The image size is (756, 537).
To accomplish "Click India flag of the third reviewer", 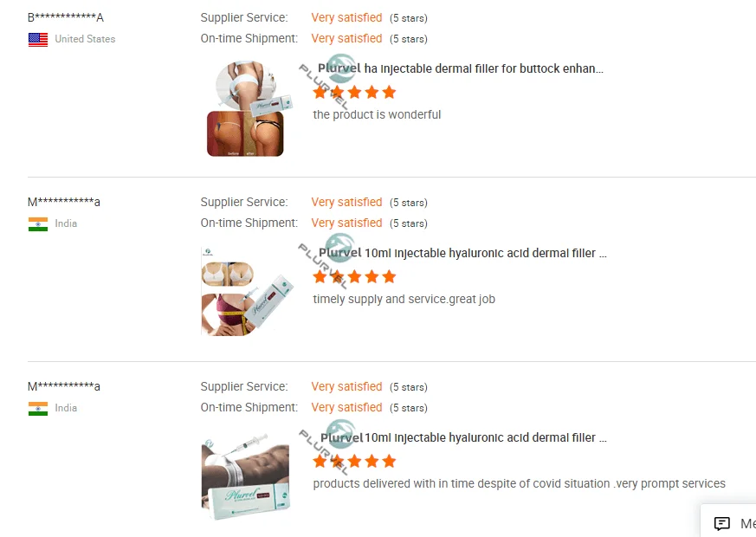I will click(x=38, y=408).
